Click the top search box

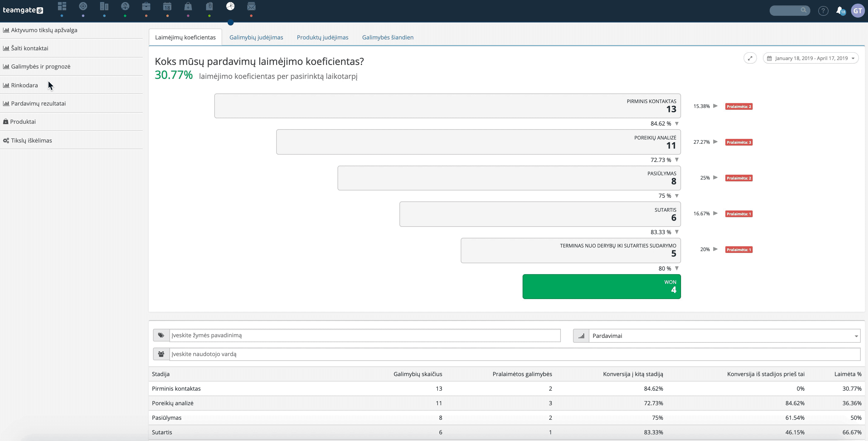[x=790, y=10]
